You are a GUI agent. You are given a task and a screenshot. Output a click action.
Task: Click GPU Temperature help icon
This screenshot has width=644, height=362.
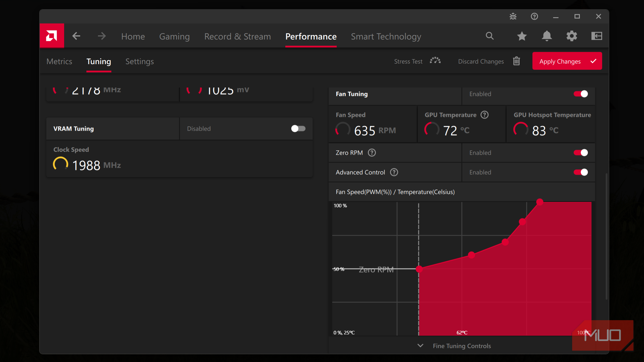[485, 115]
